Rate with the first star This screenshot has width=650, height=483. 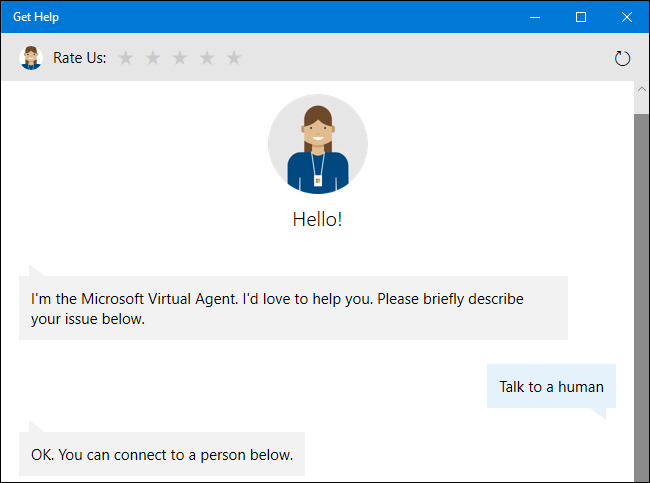126,58
